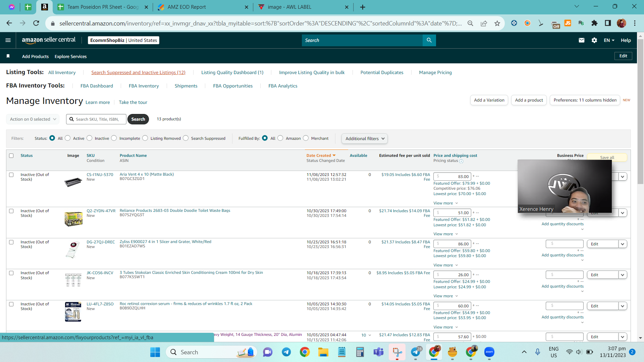Screen dimensions: 644x362
Task: Open the EN language dropdown
Action: [609, 40]
